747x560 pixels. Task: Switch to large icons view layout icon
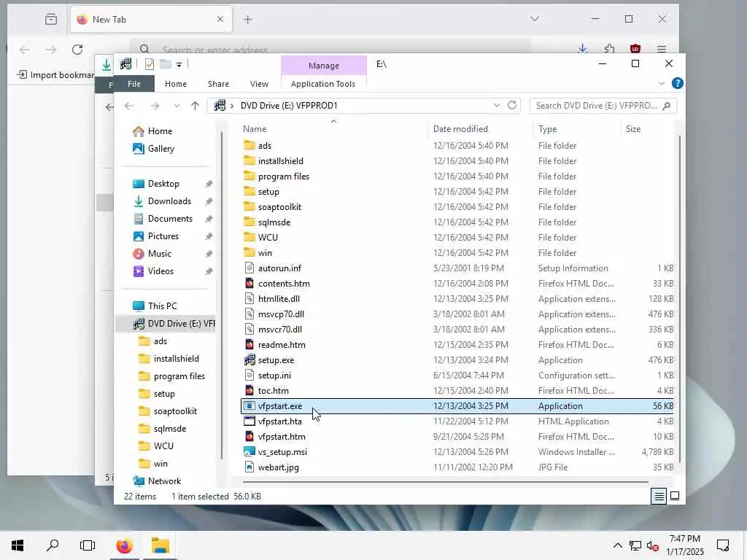coord(675,496)
